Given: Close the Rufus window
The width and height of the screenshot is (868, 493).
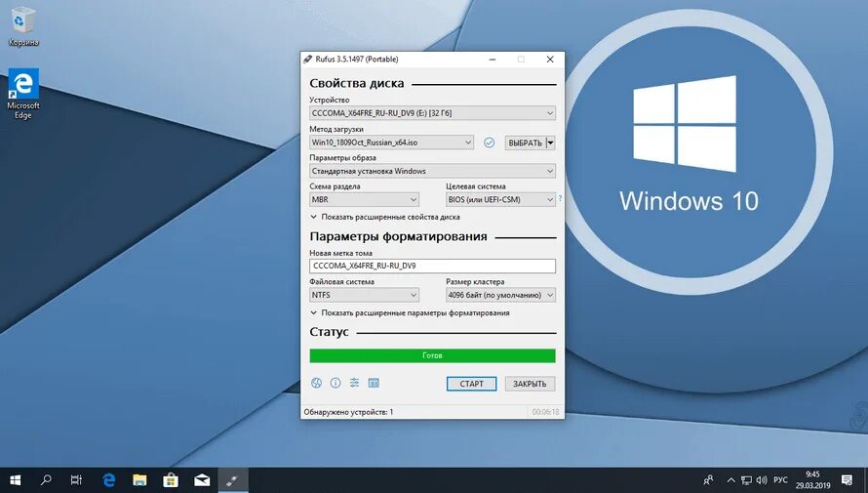Looking at the screenshot, I should (x=550, y=60).
